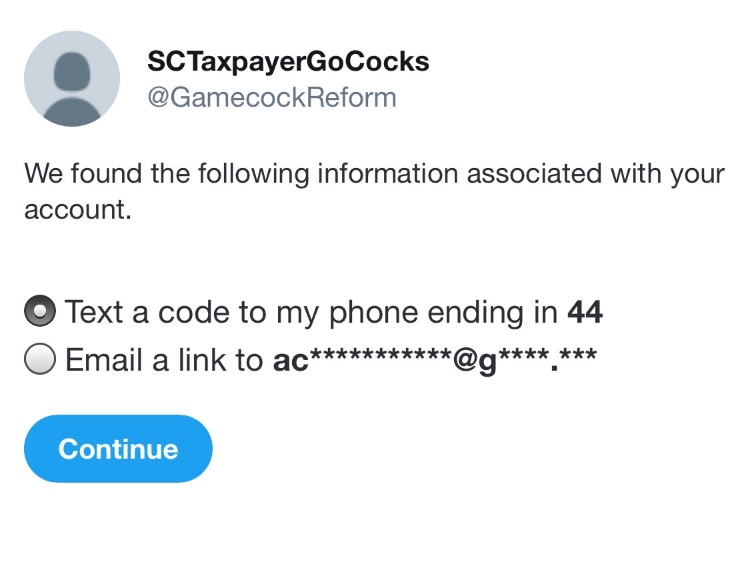Click the word "account." in the message
Screen dimensions: 750x583
coord(78,212)
